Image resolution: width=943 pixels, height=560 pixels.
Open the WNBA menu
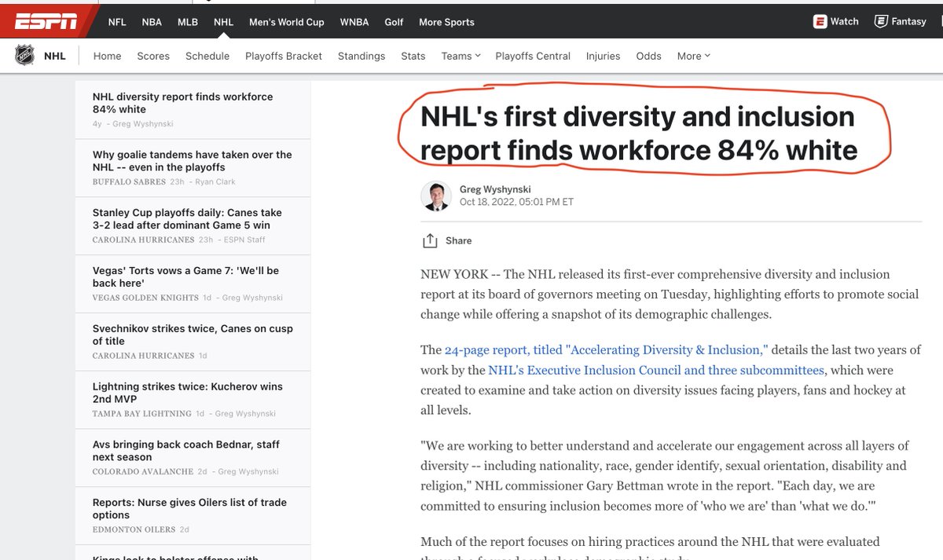pos(354,22)
